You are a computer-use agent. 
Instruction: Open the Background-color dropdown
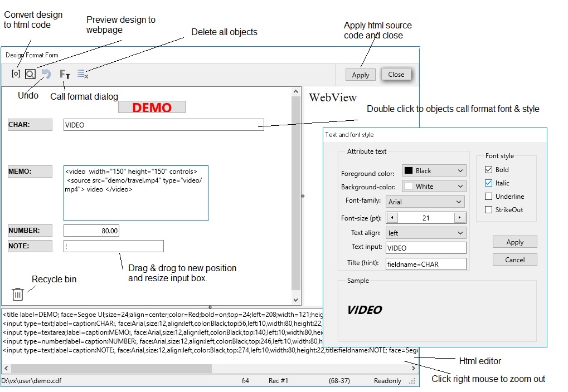click(434, 187)
